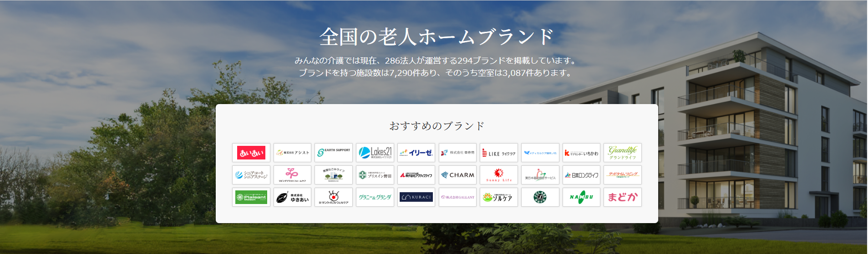
Task: Click the CHARM brand logo
Action: click(x=457, y=175)
